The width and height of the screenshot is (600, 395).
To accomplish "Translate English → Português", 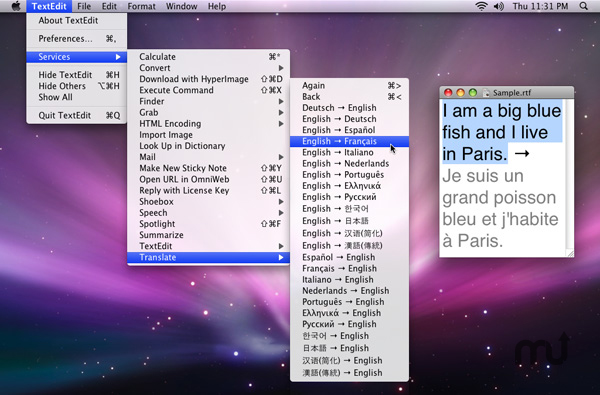I will tap(349, 175).
